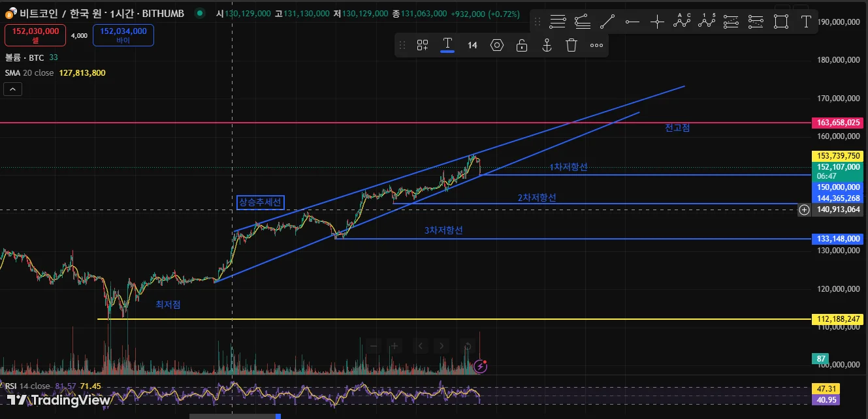Open the font size 14 dropdown
The width and height of the screenshot is (868, 419).
[x=472, y=45]
